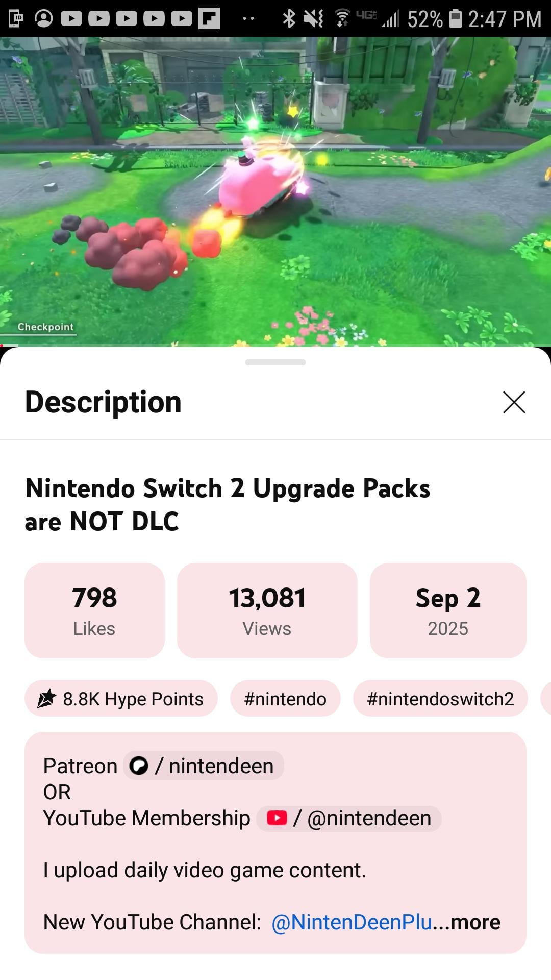The height and width of the screenshot is (980, 551).
Task: Tap the 798 Likes stat card
Action: click(x=94, y=610)
